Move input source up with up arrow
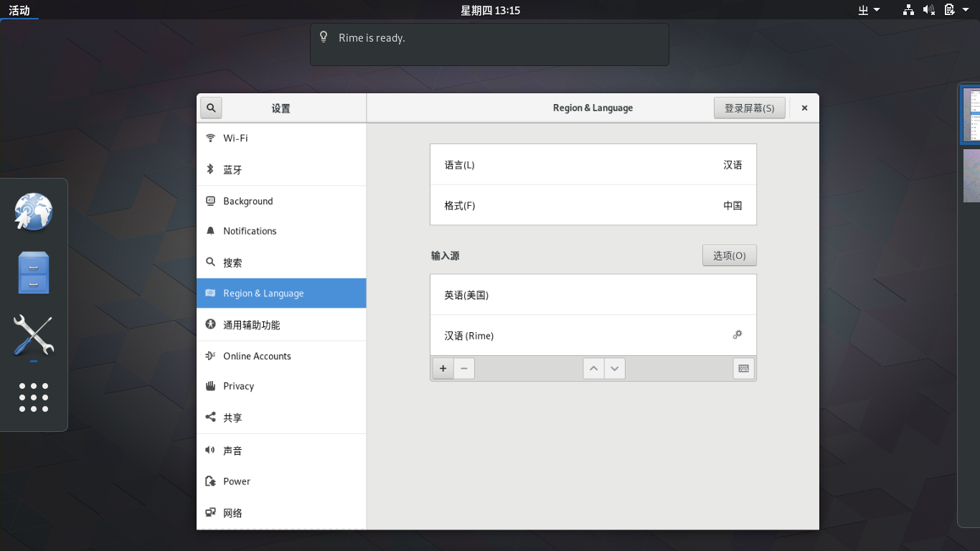Screen dimensions: 980x551 pyautogui.click(x=593, y=369)
